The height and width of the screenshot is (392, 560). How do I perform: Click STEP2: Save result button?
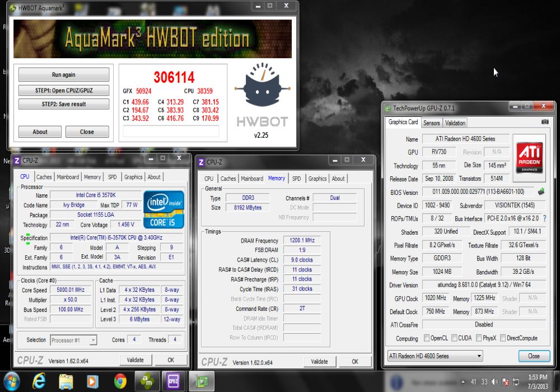click(64, 104)
